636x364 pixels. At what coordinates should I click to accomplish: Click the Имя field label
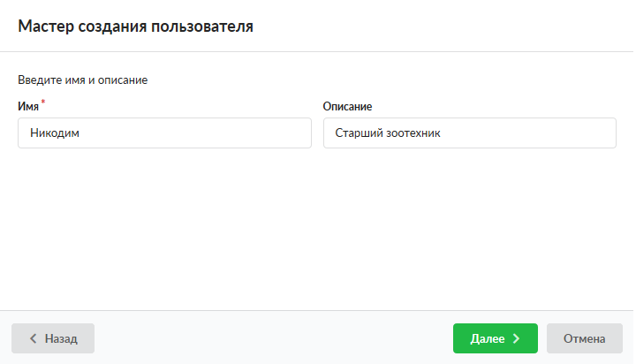click(x=28, y=106)
